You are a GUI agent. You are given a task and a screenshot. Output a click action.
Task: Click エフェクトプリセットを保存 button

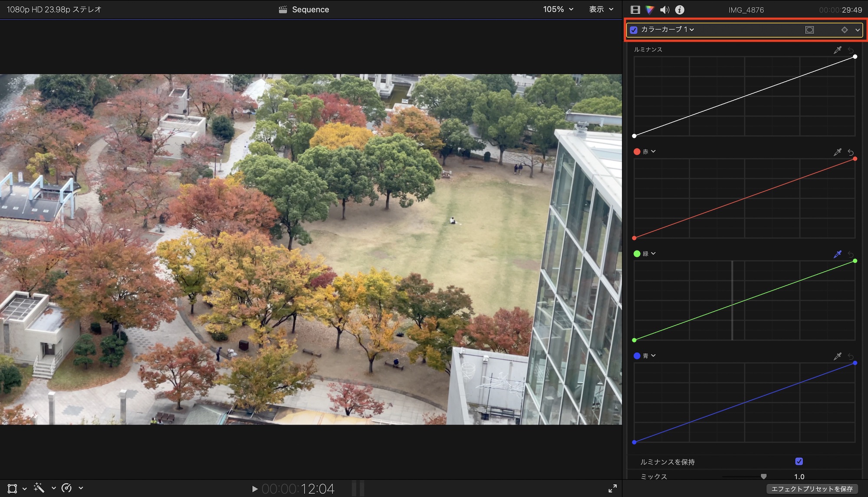pyautogui.click(x=812, y=489)
